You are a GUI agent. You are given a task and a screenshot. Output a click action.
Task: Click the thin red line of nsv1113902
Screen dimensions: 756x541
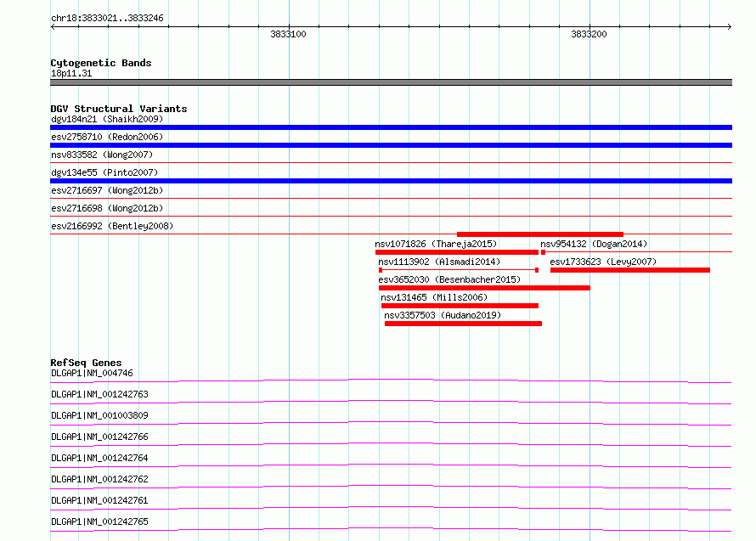[459, 270]
